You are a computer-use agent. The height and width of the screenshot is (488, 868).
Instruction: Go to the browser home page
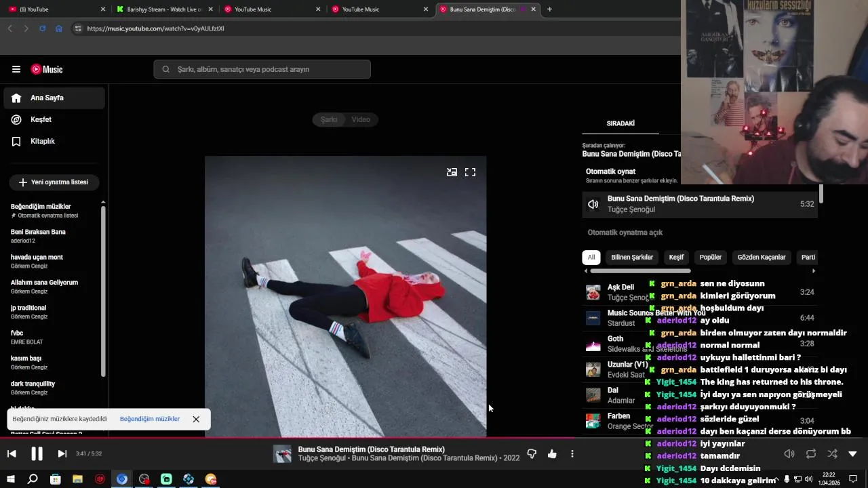pos(58,28)
